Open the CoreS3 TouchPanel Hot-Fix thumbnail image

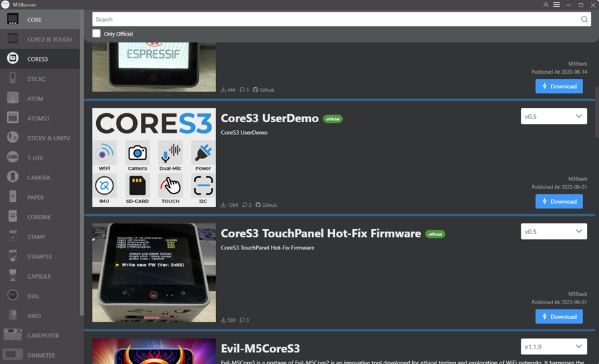[154, 272]
